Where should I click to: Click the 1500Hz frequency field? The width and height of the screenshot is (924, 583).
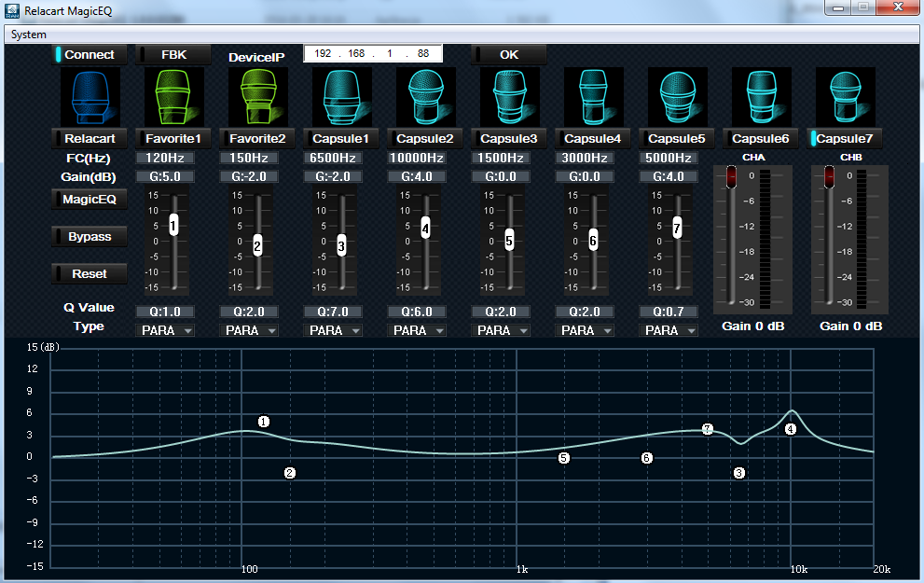pos(501,158)
